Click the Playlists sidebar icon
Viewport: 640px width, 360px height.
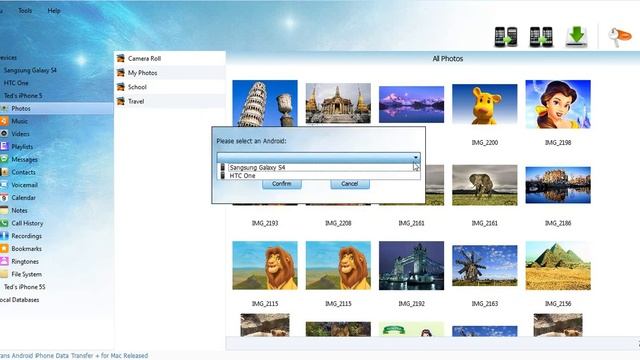(4, 147)
